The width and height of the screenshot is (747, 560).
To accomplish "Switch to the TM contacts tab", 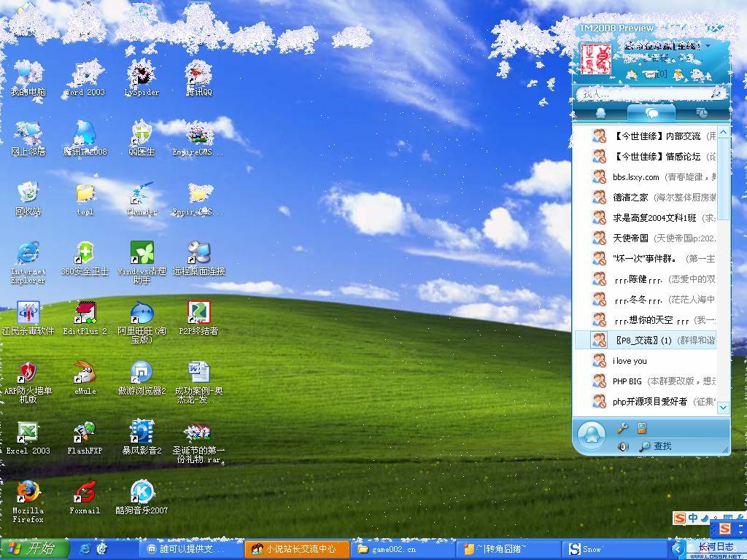I will coord(600,113).
